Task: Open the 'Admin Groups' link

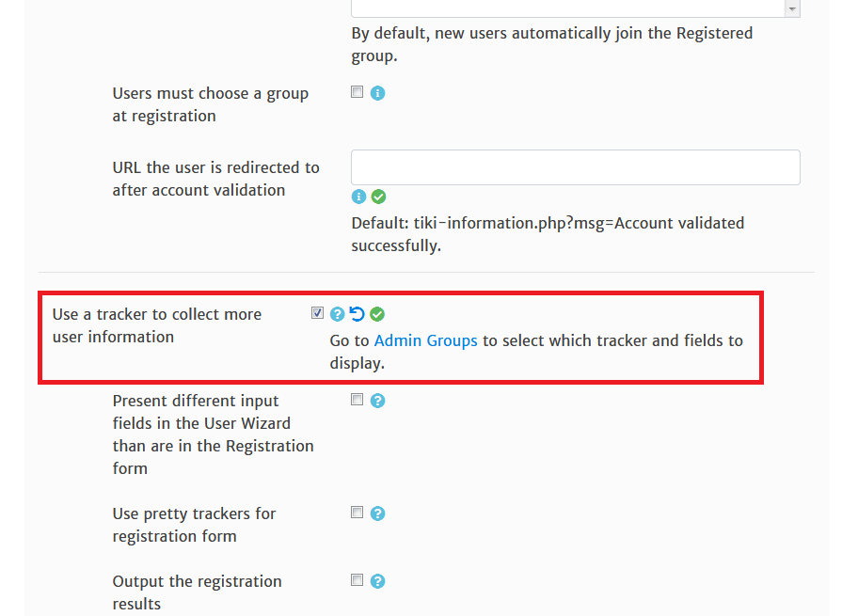Action: click(x=425, y=340)
